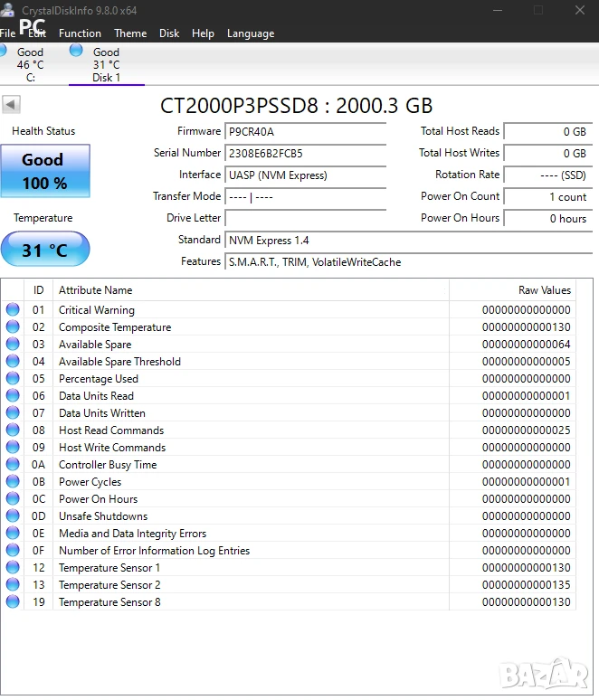
Task: Select the 'Power On Hours' attribute row text
Action: 99,498
